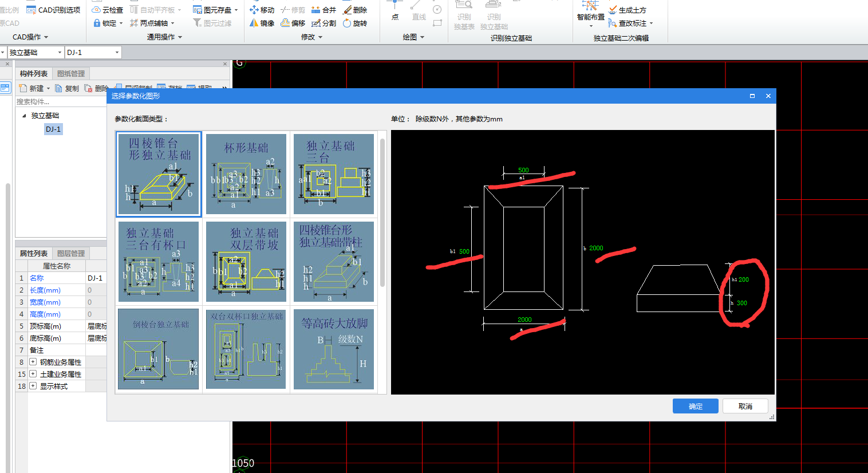Edit a value 2000 in diagram
The image size is (868, 473).
point(524,320)
